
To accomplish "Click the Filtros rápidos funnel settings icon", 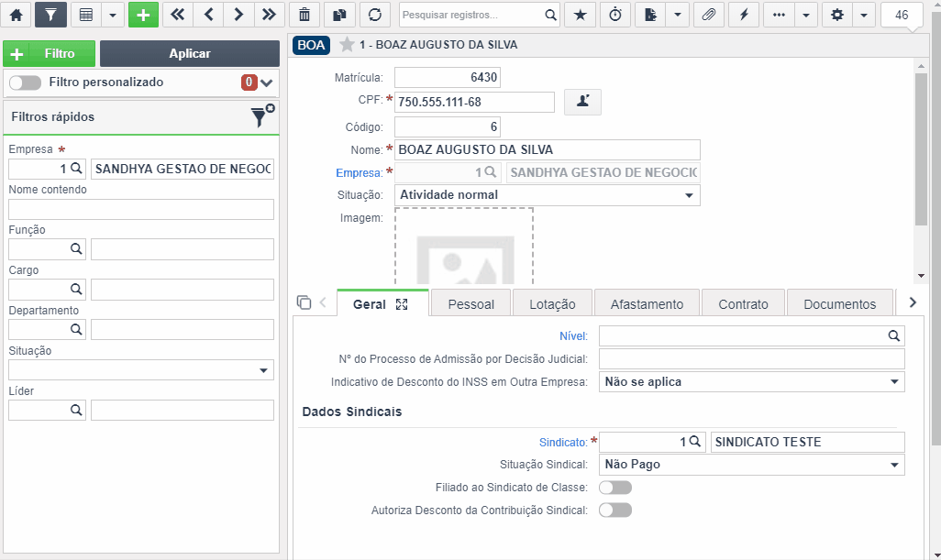I will point(262,115).
